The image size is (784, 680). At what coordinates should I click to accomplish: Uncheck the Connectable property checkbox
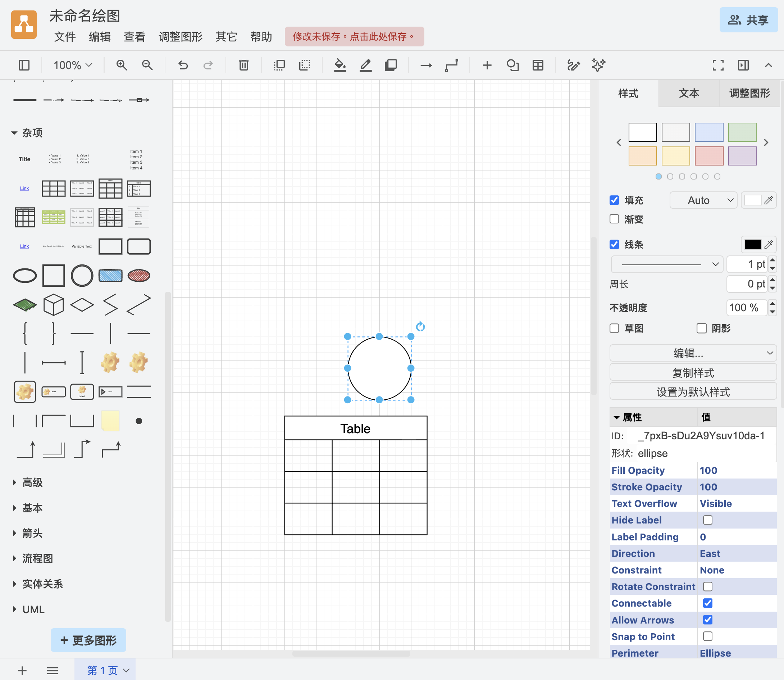707,603
